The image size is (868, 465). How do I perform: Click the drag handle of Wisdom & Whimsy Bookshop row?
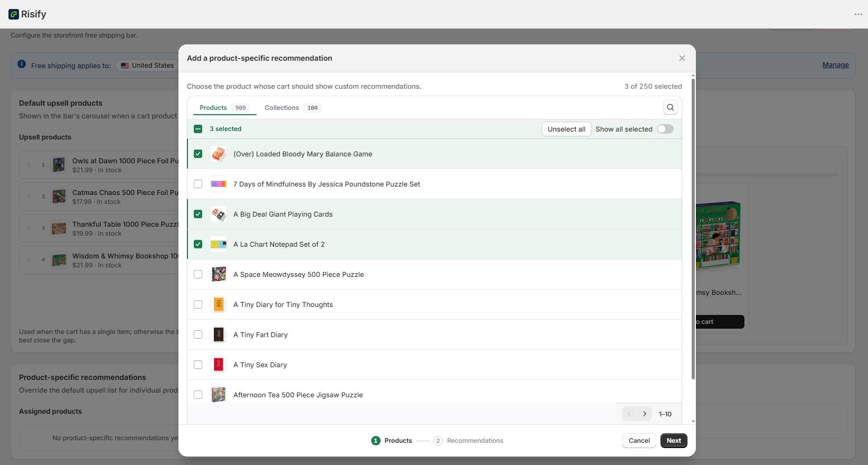pos(29,260)
